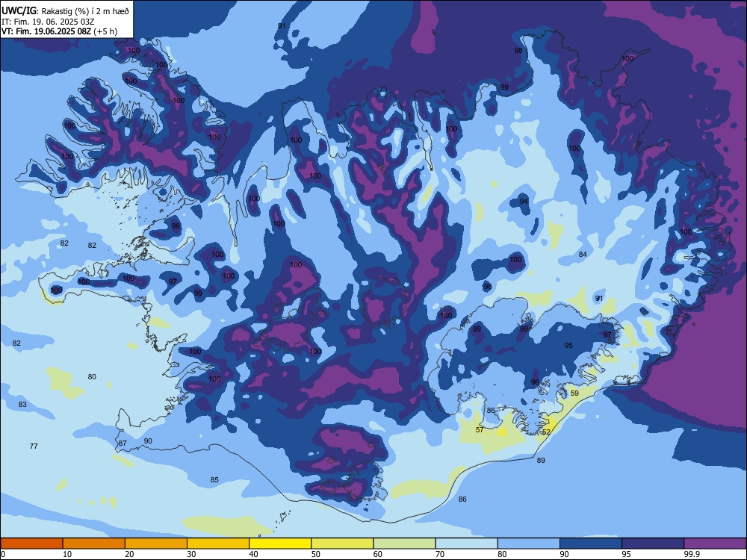This screenshot has height=560, width=747.
Task: Click the '52' value near the southeast coast
Action: (x=547, y=432)
